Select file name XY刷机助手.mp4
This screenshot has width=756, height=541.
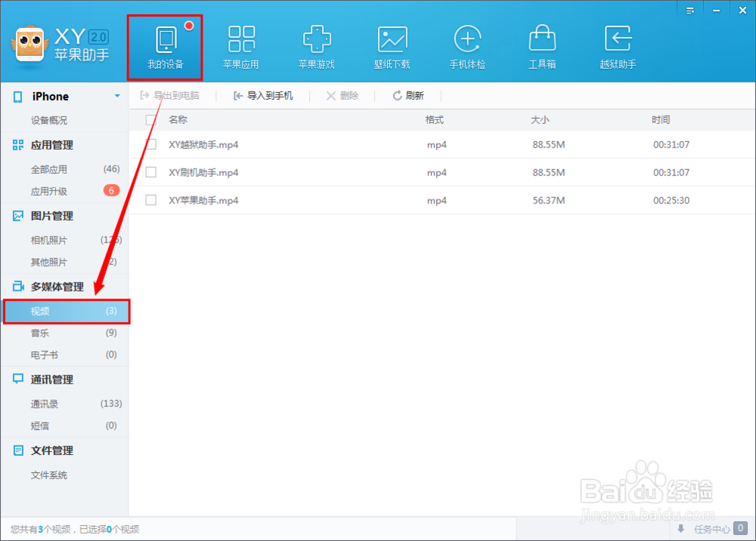click(203, 172)
